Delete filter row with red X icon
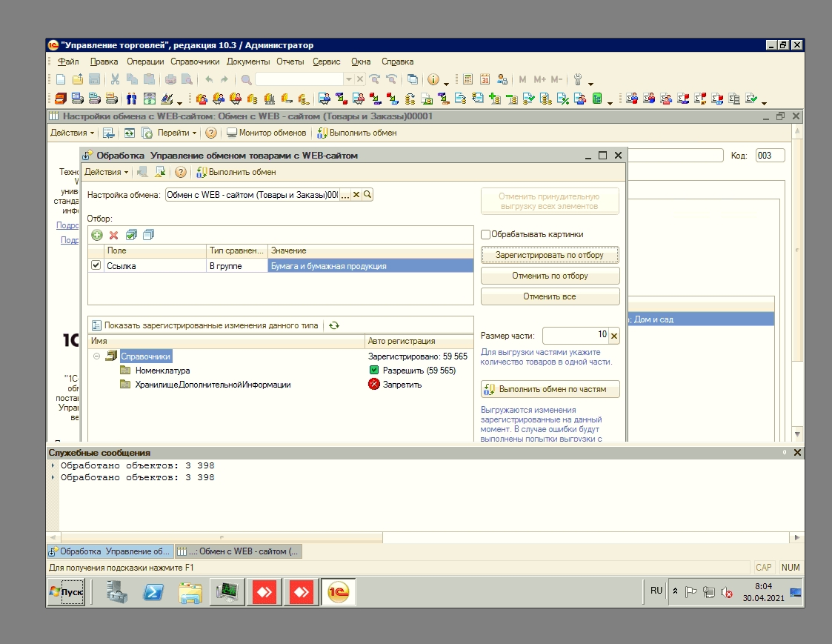The height and width of the screenshot is (644, 832). point(113,235)
